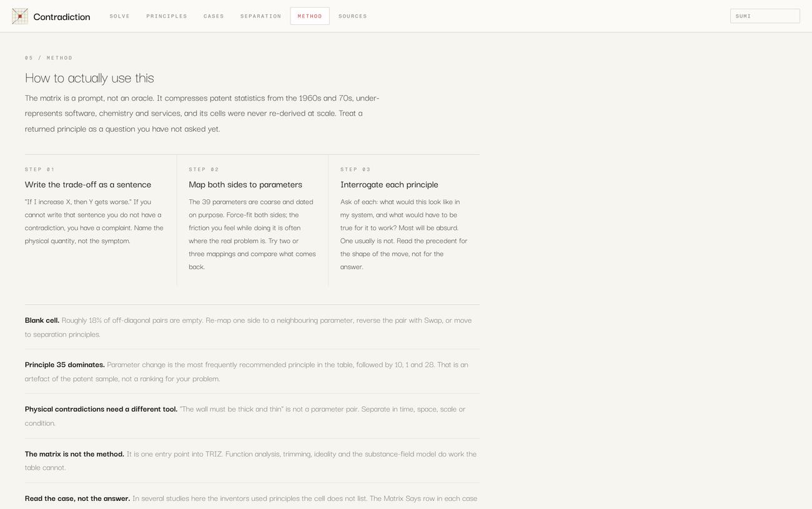Select the "How to actually use this" heading

click(x=89, y=78)
